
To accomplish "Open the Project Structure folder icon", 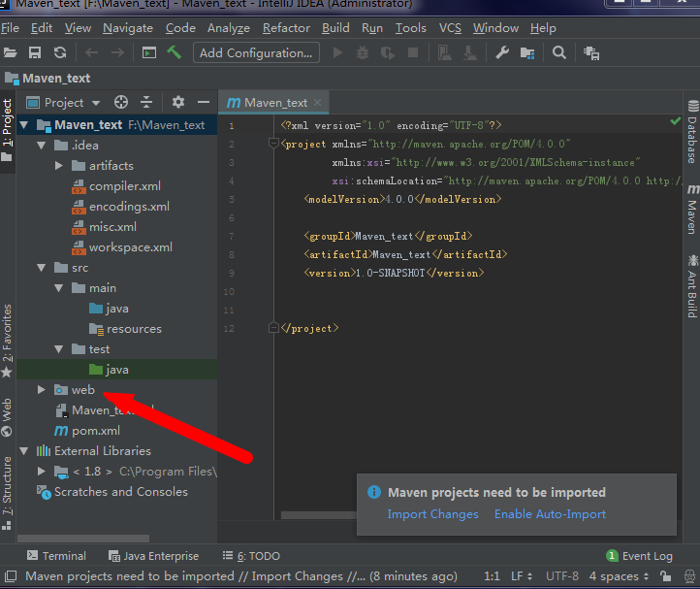I will (x=527, y=52).
